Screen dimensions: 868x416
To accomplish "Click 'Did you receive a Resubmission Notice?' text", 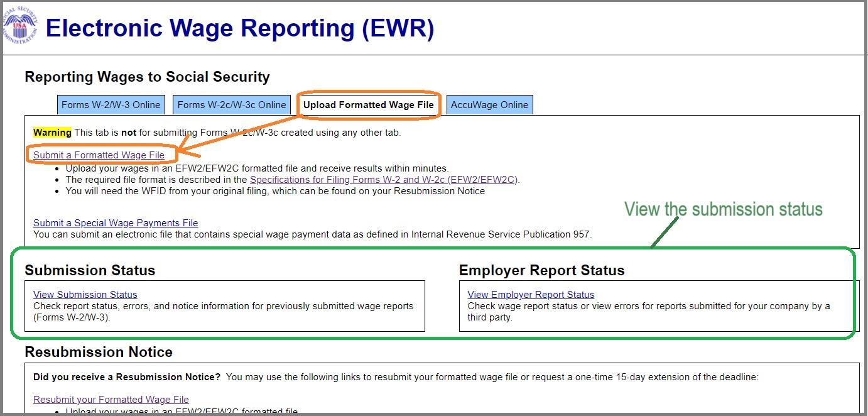I will click(x=127, y=377).
